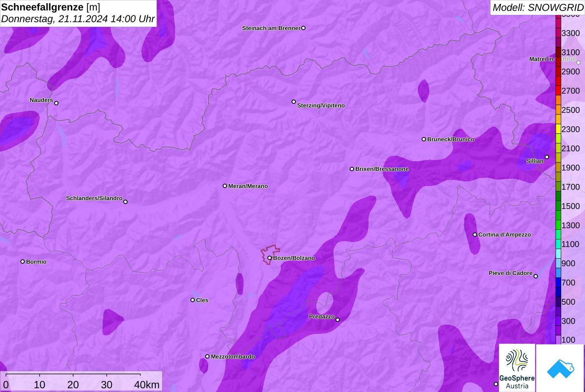The width and height of the screenshot is (585, 392).
Task: Click the Modell: SNOWGRID label
Action: tap(538, 8)
